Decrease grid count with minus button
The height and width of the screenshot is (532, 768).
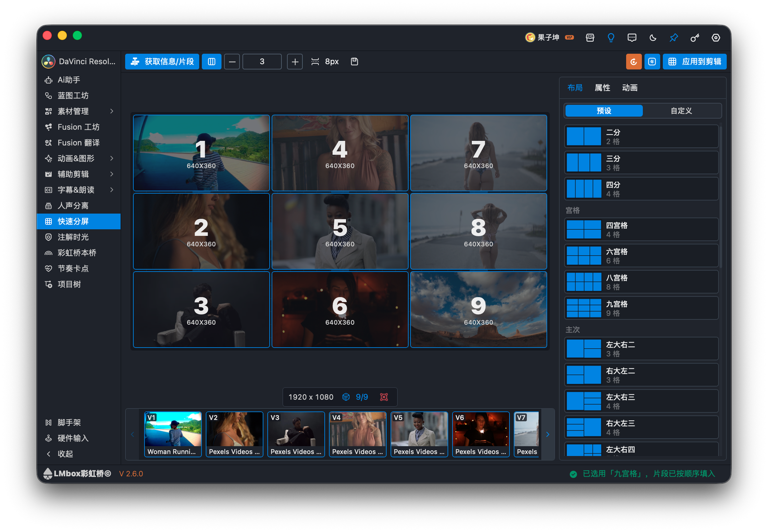click(232, 61)
